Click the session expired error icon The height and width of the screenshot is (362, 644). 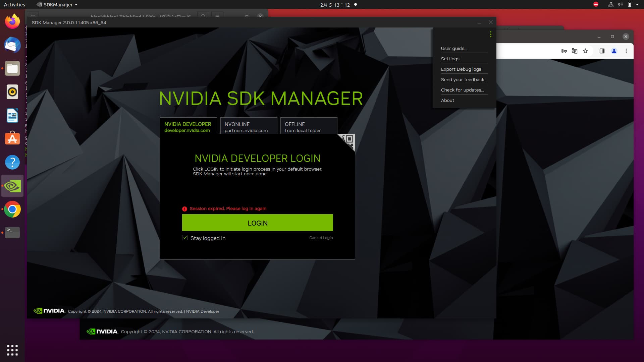184,209
